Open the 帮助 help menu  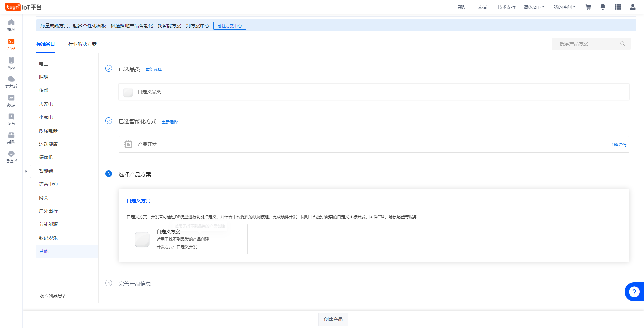coord(462,7)
